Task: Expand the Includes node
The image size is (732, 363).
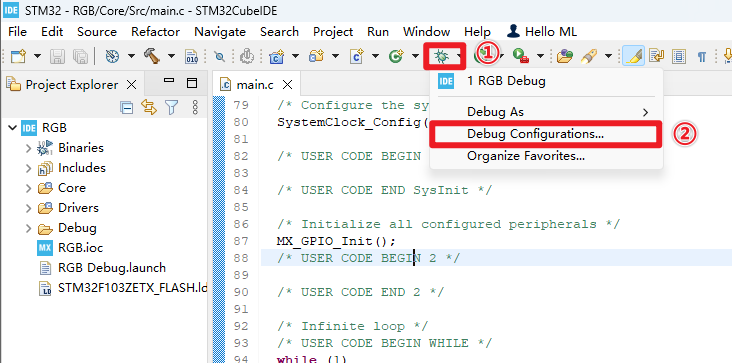Action: point(28,168)
